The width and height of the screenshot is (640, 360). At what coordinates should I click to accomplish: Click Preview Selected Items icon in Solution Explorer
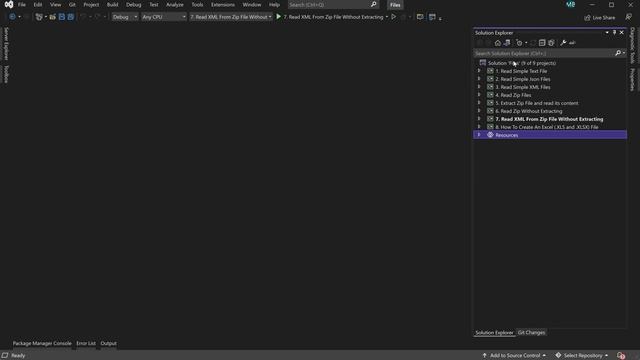click(572, 43)
